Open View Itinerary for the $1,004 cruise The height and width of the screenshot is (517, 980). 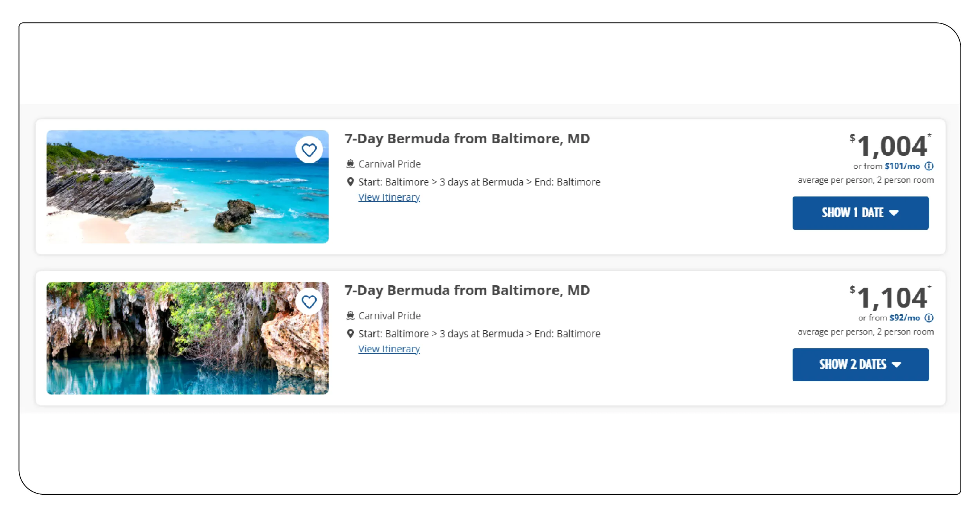point(389,197)
